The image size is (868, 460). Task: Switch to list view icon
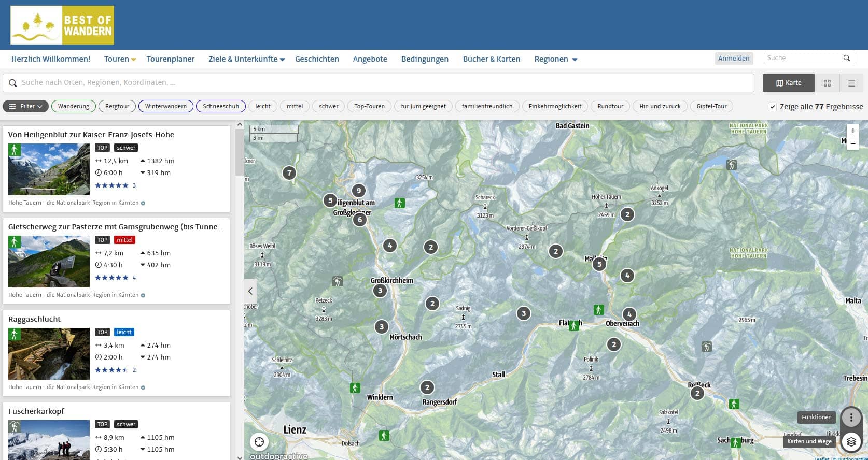coord(851,83)
